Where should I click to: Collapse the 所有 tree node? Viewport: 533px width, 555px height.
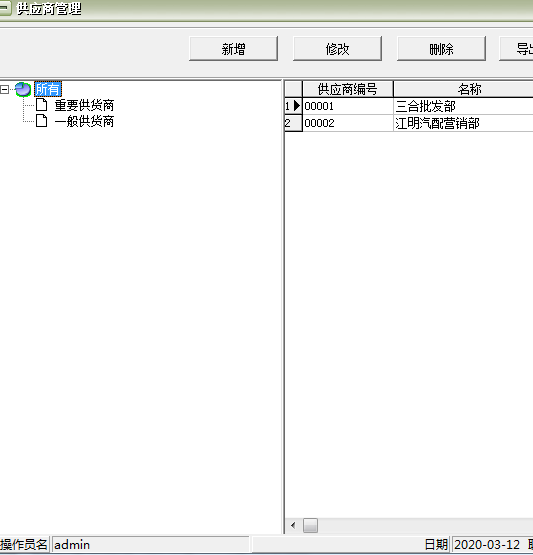[5, 89]
